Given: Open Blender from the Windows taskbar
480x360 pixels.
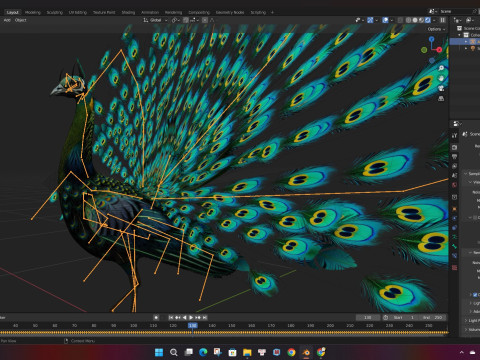Looking at the screenshot, I should (306, 352).
